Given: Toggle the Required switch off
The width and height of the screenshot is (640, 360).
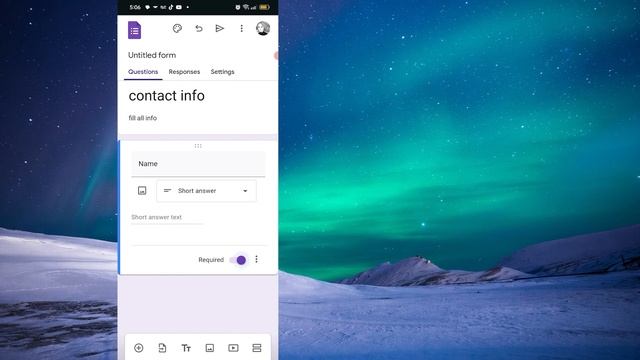Looking at the screenshot, I should [x=238, y=260].
